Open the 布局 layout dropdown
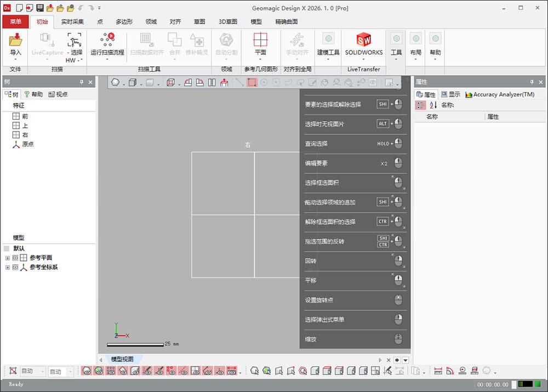This screenshot has width=548, height=392. coord(415,47)
